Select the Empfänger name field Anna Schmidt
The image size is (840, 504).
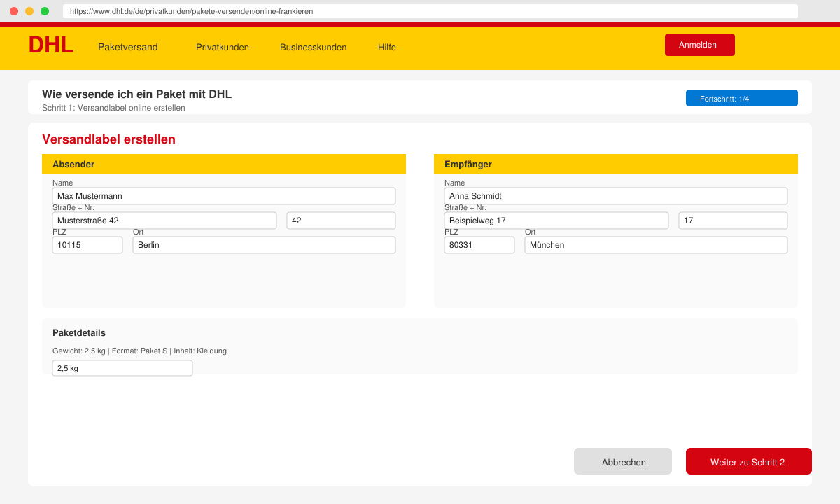pos(616,196)
